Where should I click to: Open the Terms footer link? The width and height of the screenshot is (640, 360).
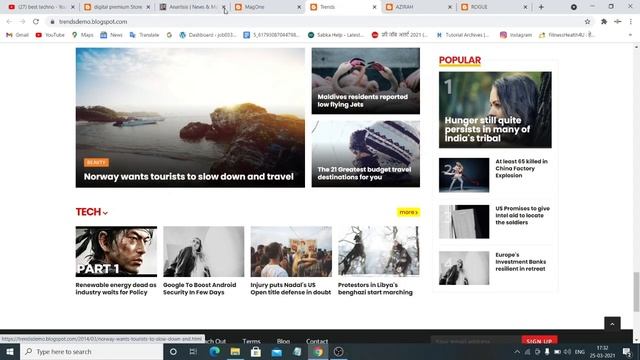pos(251,341)
